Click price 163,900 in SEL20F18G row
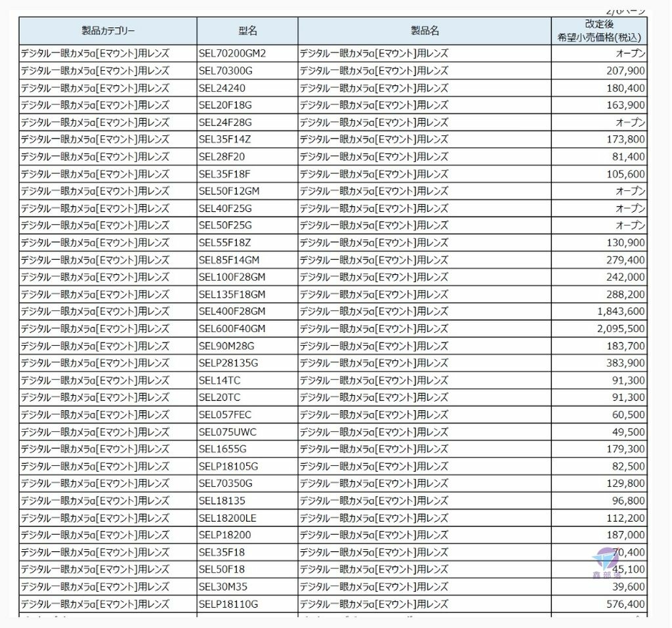 (x=625, y=105)
